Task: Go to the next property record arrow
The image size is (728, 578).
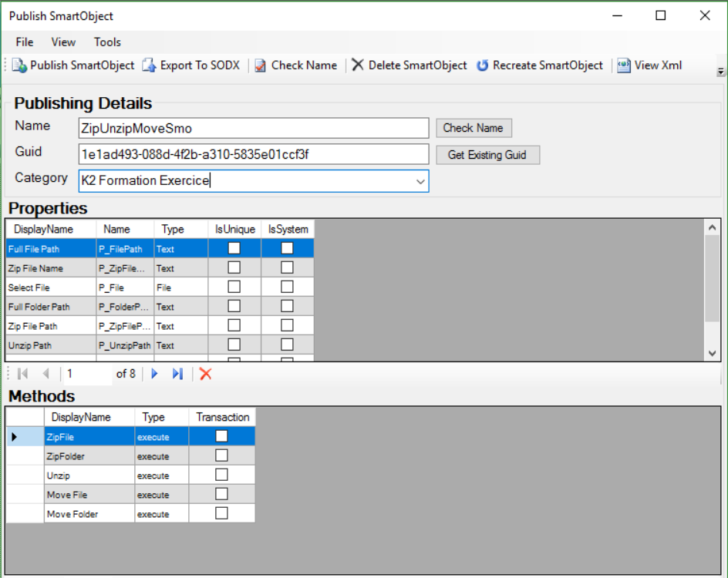Action: tap(154, 374)
